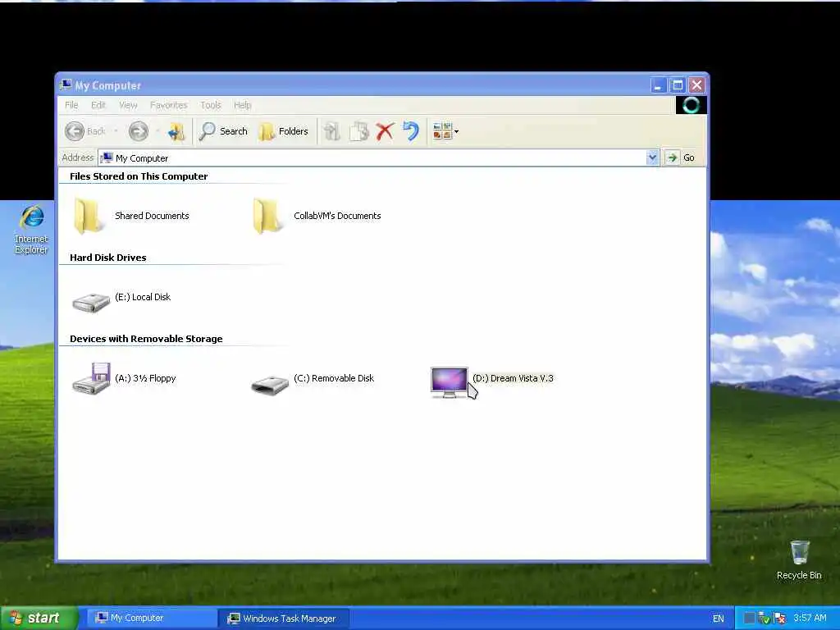Go up one folder level
Screen dimensions: 840x630
point(176,131)
